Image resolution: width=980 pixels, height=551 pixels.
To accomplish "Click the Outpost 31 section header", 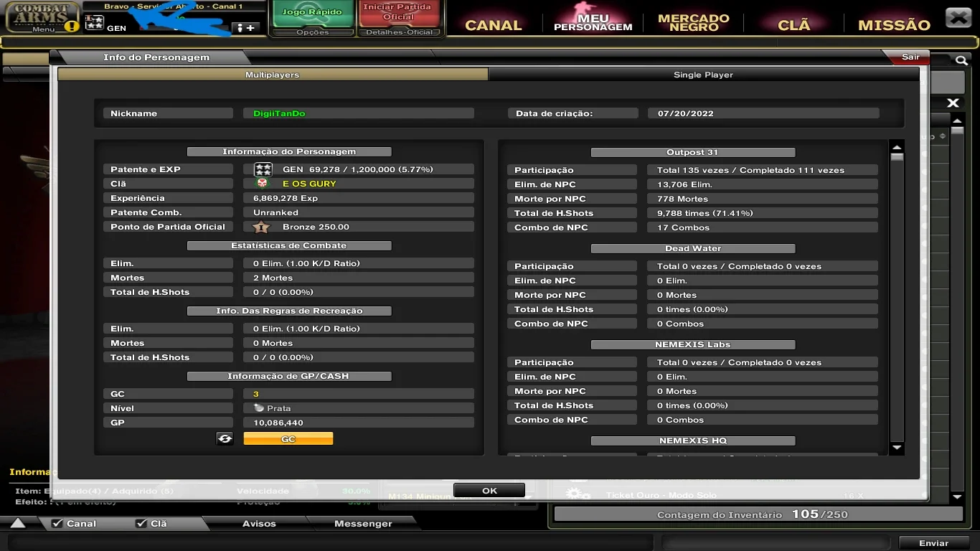I will [692, 152].
